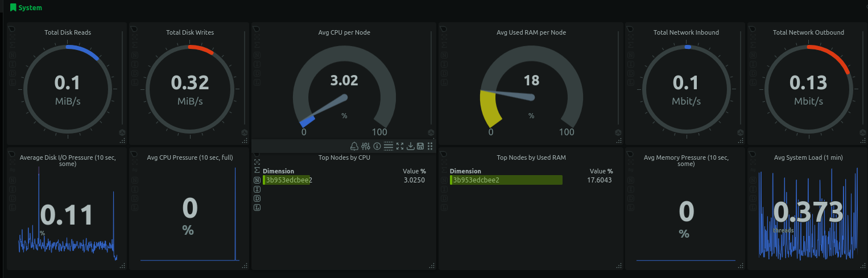
Task: Open Sigma aggregation selector in Top Nodes by CPU
Action: coord(257,170)
